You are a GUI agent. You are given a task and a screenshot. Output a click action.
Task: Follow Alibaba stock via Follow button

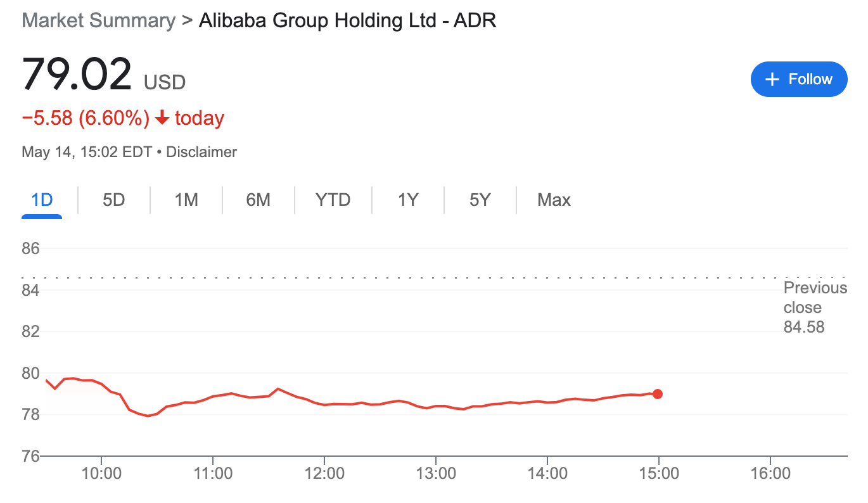(x=799, y=79)
